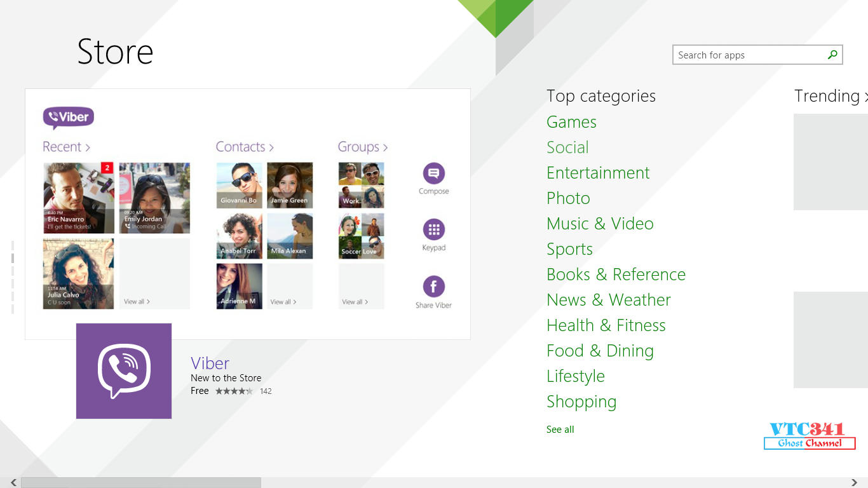
Task: Click See all categories link
Action: pyautogui.click(x=560, y=430)
